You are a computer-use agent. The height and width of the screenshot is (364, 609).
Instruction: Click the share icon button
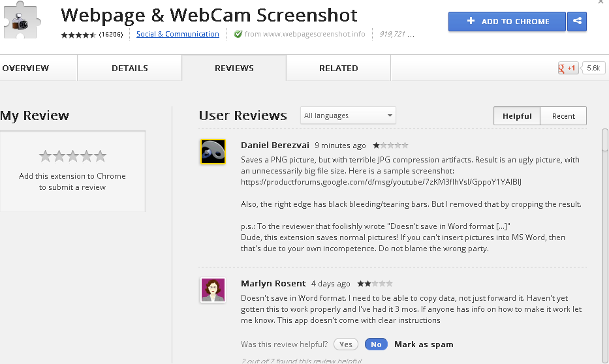tap(577, 22)
